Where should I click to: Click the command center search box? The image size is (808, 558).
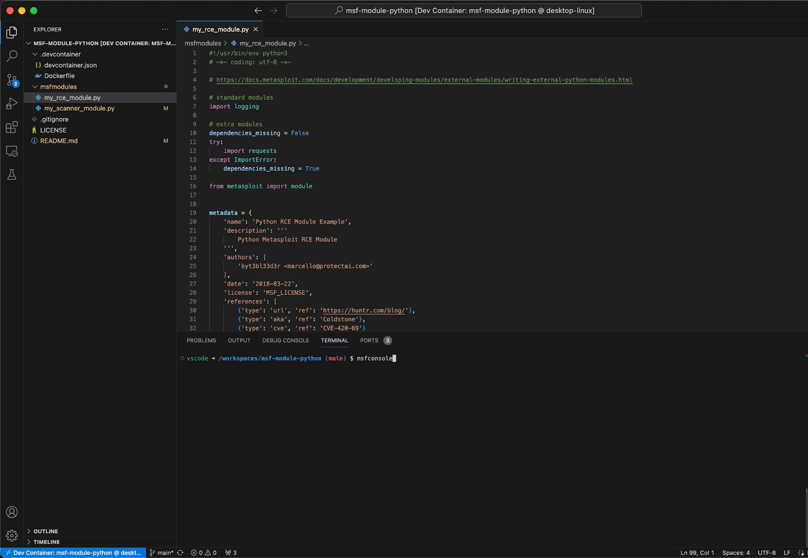[464, 11]
